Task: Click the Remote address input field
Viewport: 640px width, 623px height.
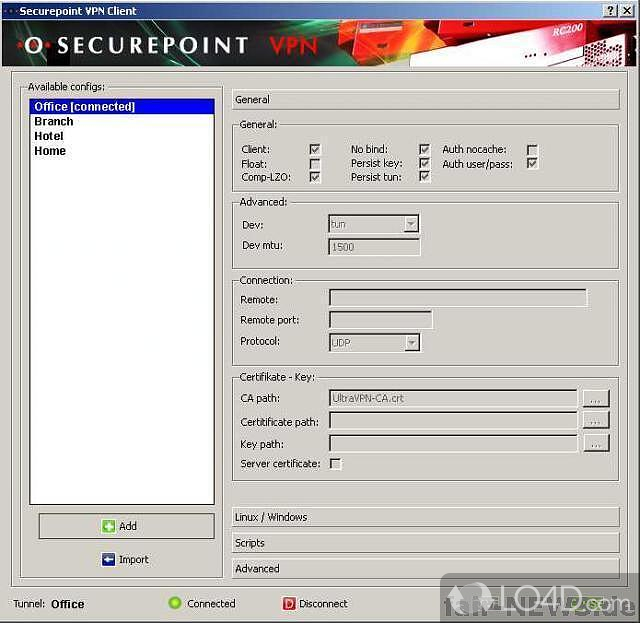Action: [x=458, y=298]
